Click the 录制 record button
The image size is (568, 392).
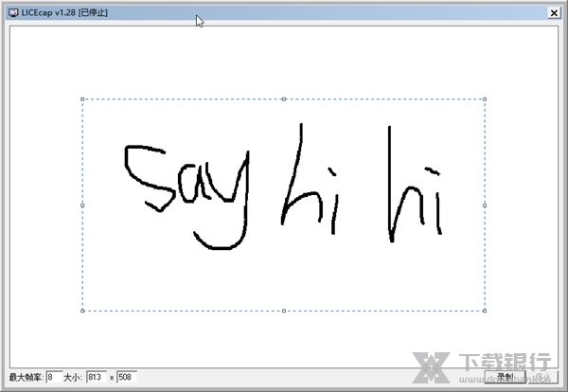pyautogui.click(x=504, y=377)
